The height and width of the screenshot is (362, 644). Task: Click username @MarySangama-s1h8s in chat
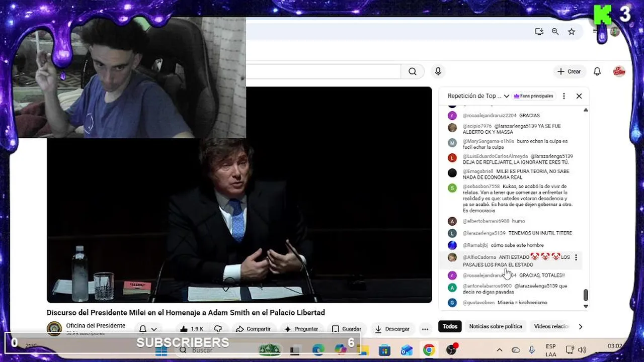click(488, 141)
